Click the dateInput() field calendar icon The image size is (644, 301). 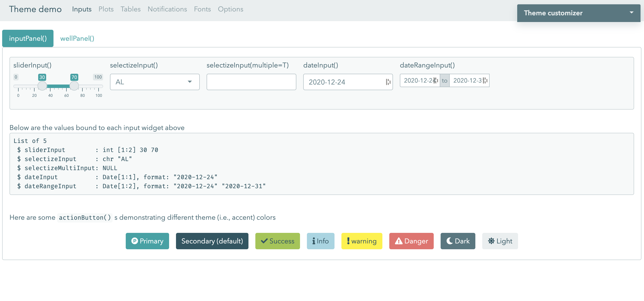click(x=388, y=82)
